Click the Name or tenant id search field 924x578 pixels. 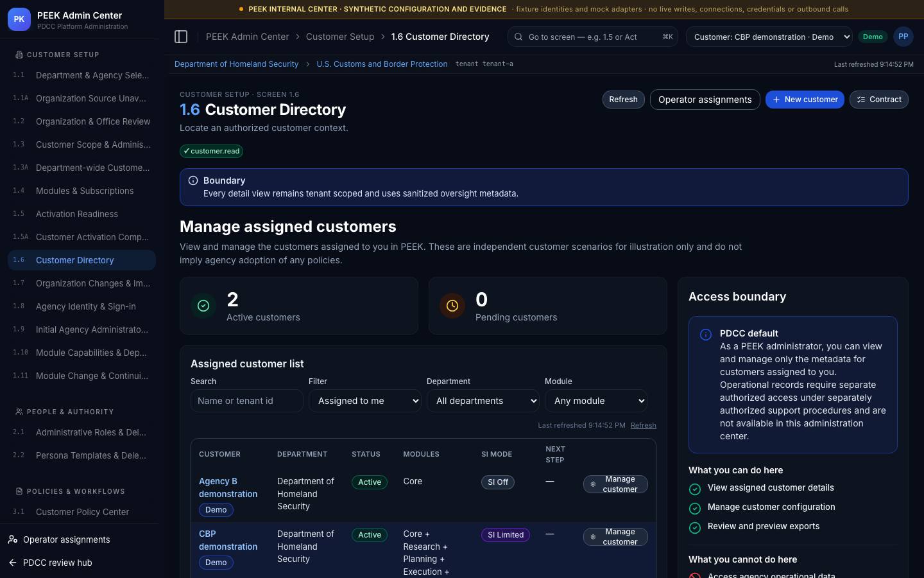[247, 401]
